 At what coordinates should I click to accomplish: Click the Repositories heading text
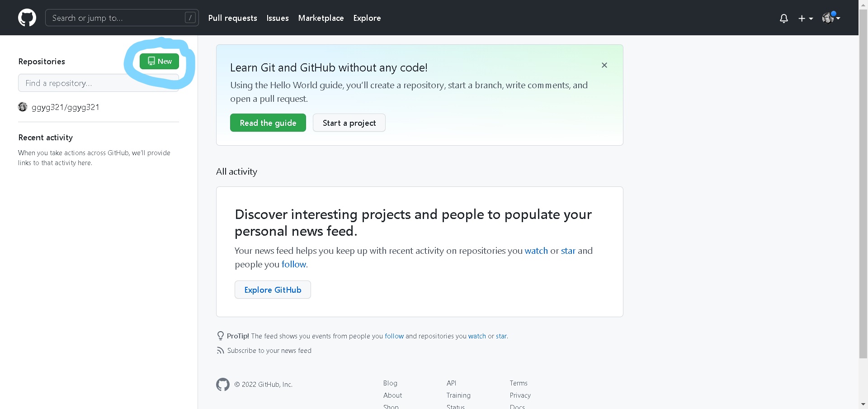42,62
